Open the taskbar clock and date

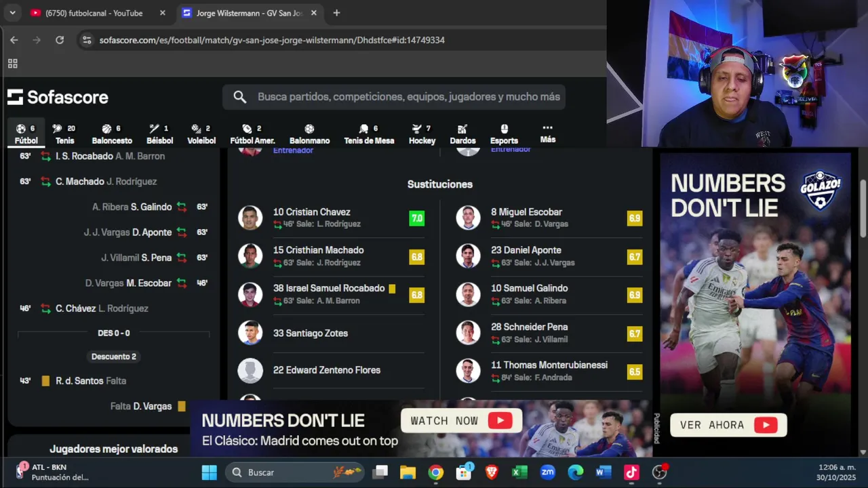point(837,472)
